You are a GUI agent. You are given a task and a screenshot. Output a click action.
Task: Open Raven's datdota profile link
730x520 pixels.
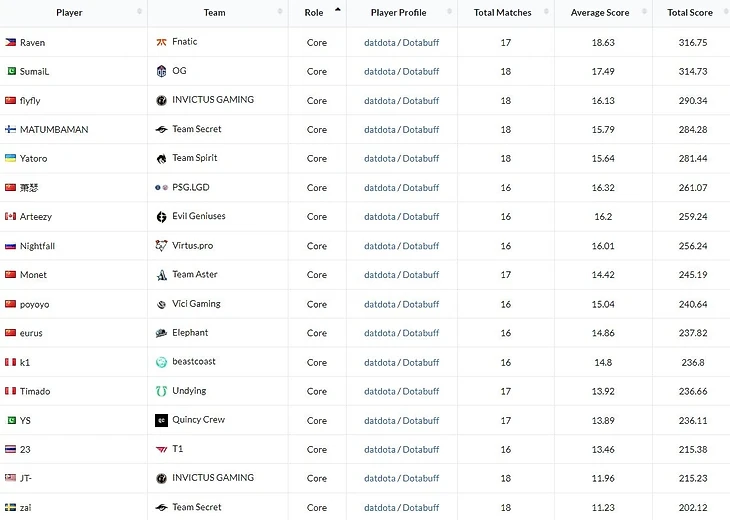coord(379,43)
